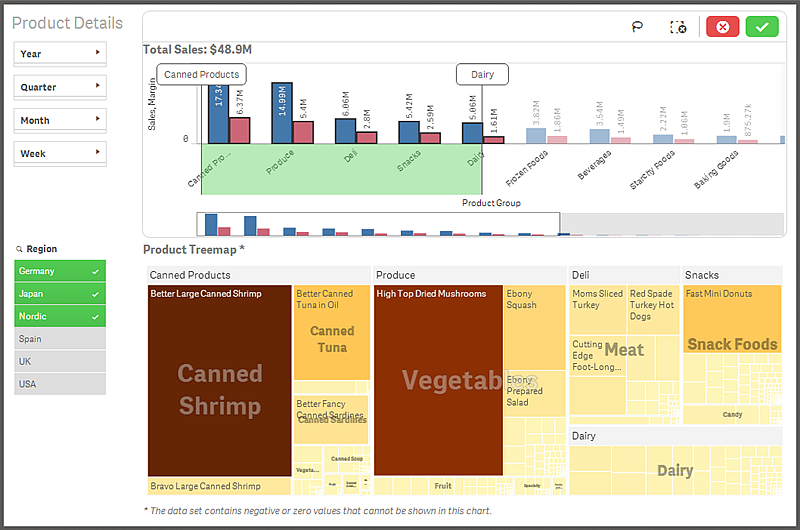Viewport: 800px width, 530px height.
Task: Activate the lasso selection tool
Action: [637, 27]
